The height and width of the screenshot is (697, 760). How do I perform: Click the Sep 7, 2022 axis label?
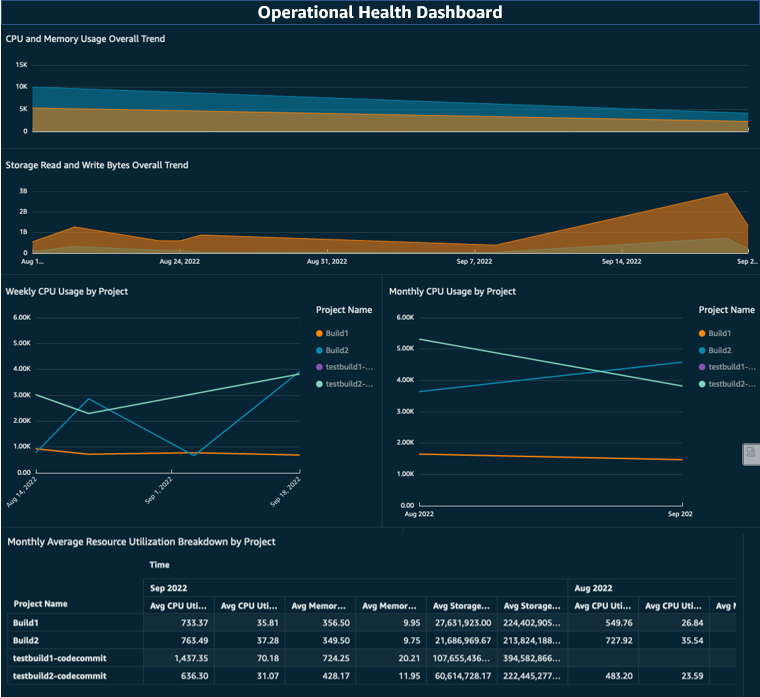point(475,262)
